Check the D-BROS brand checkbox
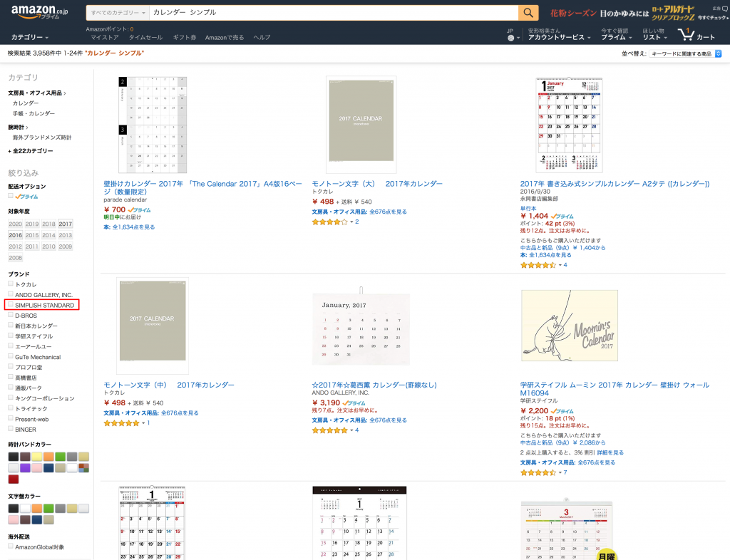 tap(11, 315)
